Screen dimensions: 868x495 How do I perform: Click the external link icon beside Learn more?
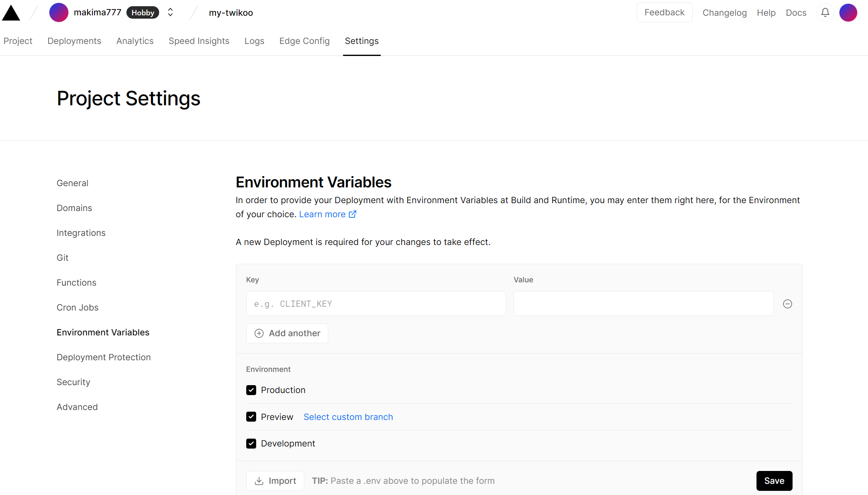[352, 214]
